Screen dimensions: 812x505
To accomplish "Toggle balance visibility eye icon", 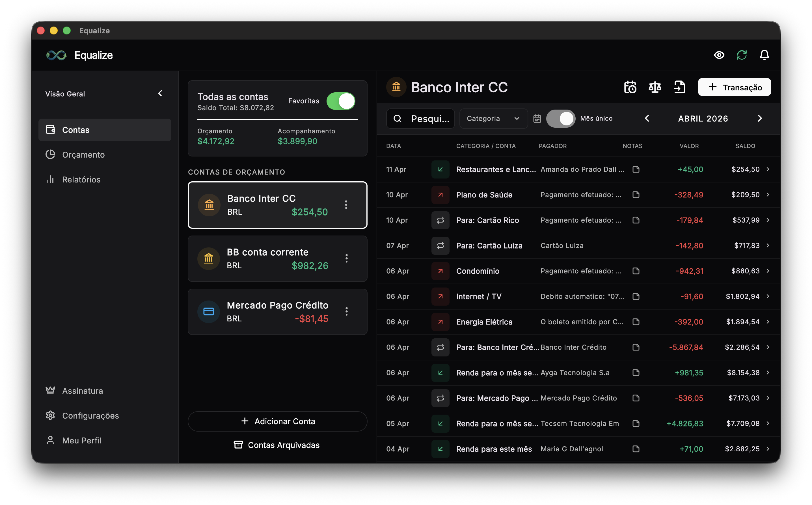I will click(x=719, y=55).
